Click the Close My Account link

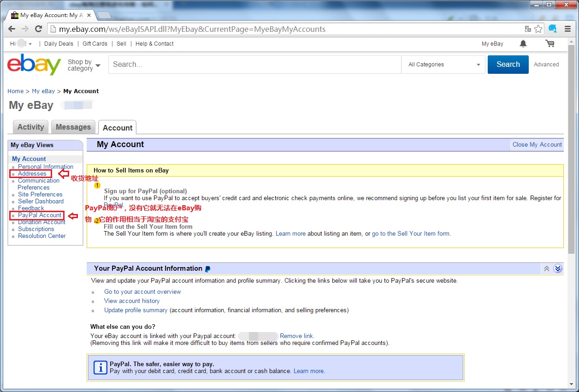pos(537,145)
